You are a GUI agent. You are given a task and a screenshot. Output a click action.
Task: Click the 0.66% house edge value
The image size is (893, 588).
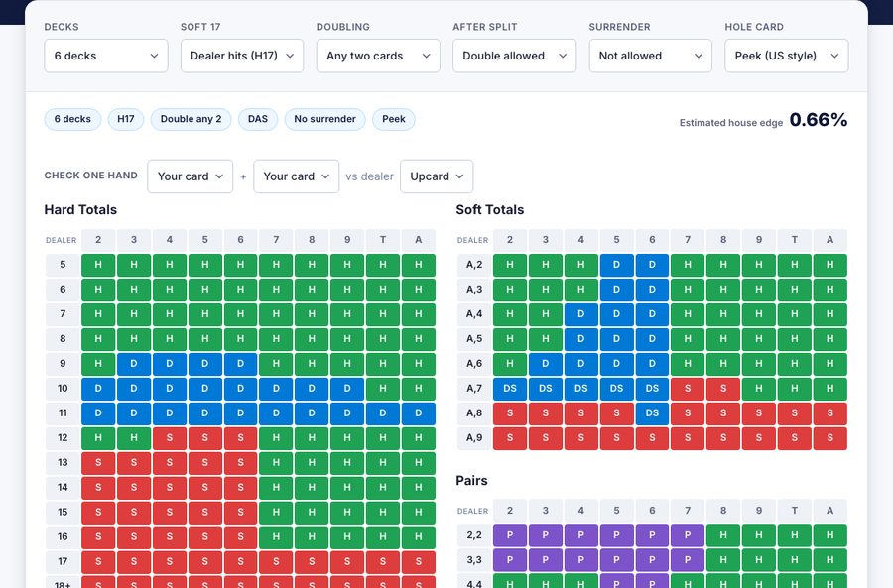click(819, 120)
